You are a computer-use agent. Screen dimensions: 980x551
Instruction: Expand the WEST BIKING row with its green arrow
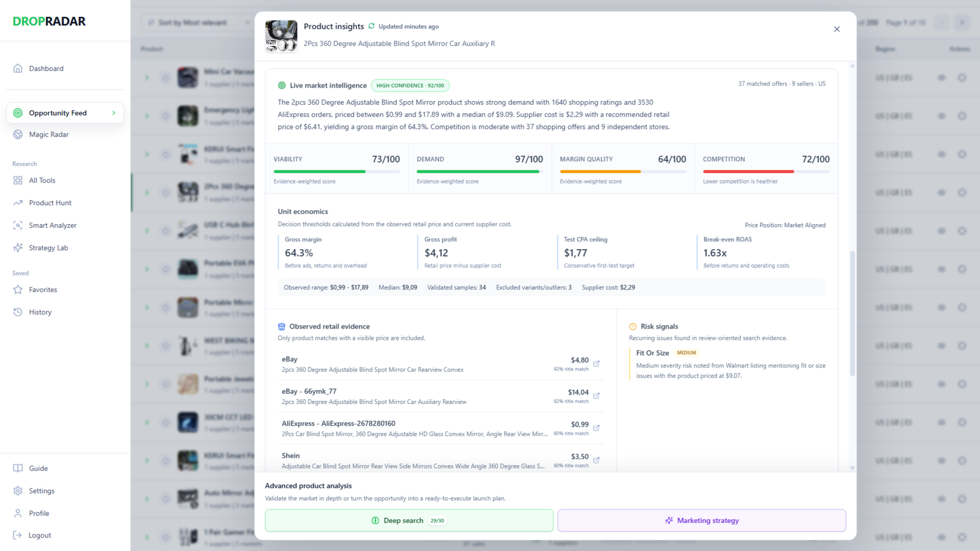147,346
